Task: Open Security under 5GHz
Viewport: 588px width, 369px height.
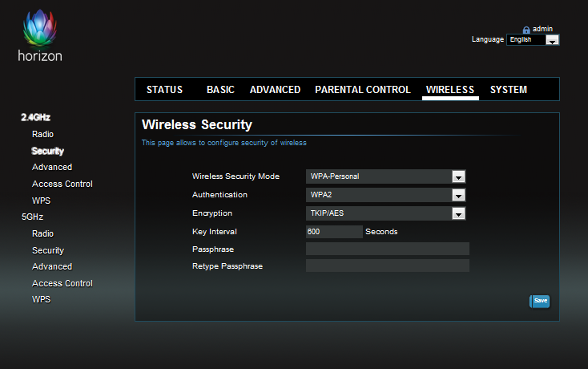Action: tap(48, 250)
